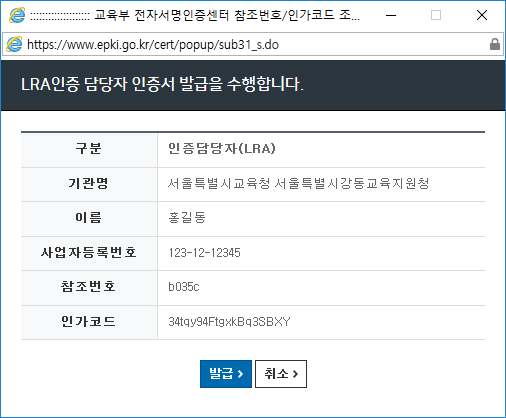This screenshot has width=506, height=418.
Task: Select the 서울특별시강동교육지원청 organization name text
Action: click(351, 183)
